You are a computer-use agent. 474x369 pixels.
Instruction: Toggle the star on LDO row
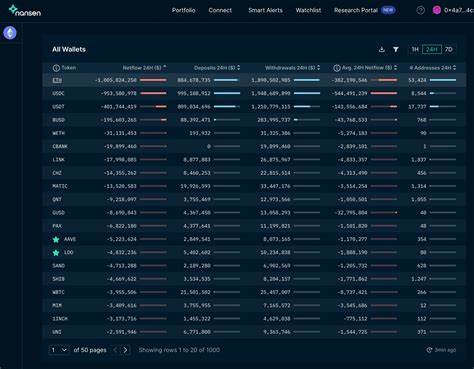56,253
